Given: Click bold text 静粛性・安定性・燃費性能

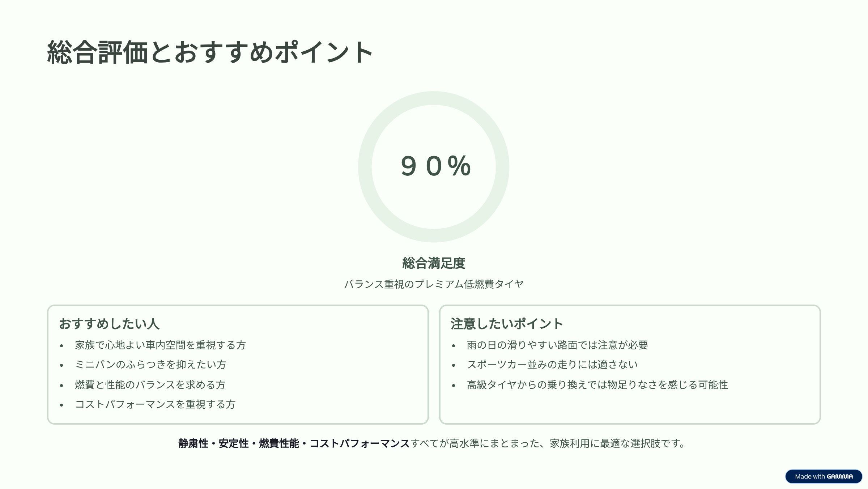Looking at the screenshot, I should 239,443.
